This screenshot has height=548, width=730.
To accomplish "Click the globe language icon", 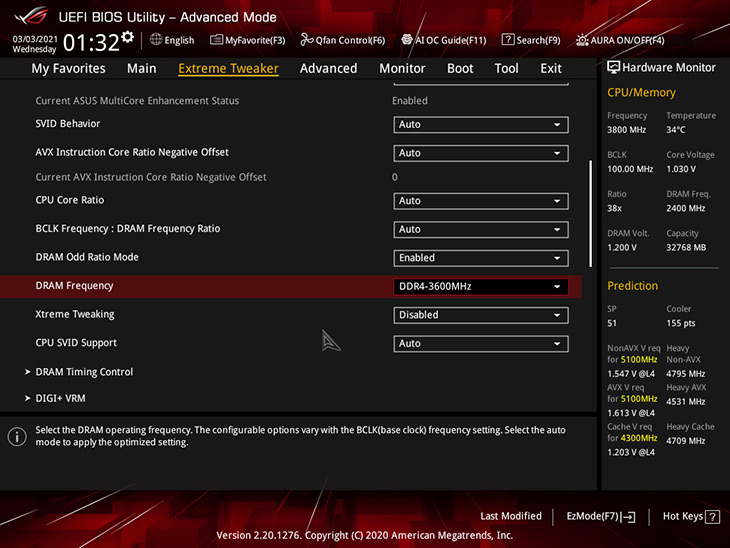I will click(x=156, y=40).
